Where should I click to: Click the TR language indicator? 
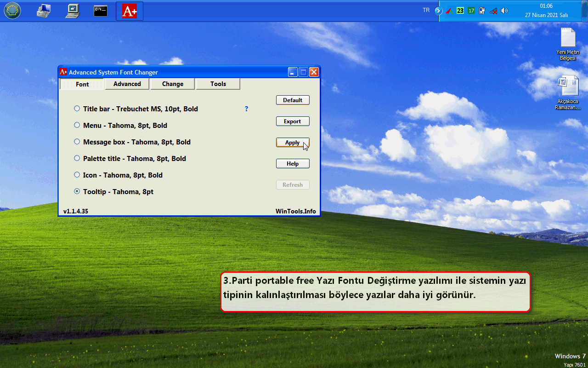(426, 10)
